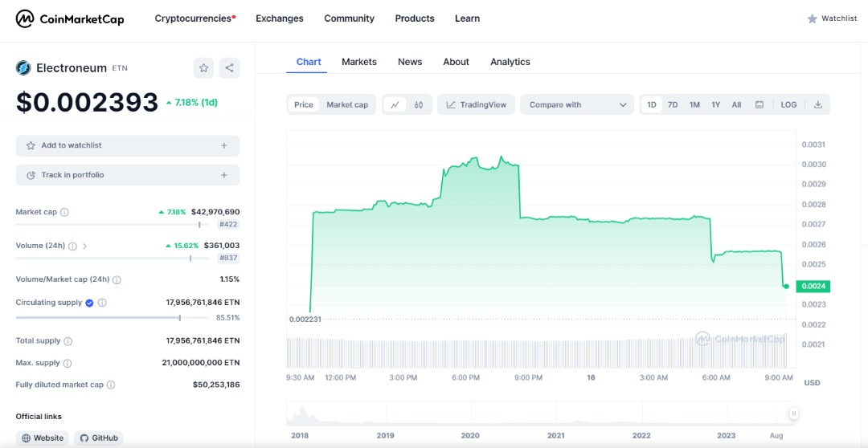
Task: Click the historical range navigator chart
Action: coord(542,413)
